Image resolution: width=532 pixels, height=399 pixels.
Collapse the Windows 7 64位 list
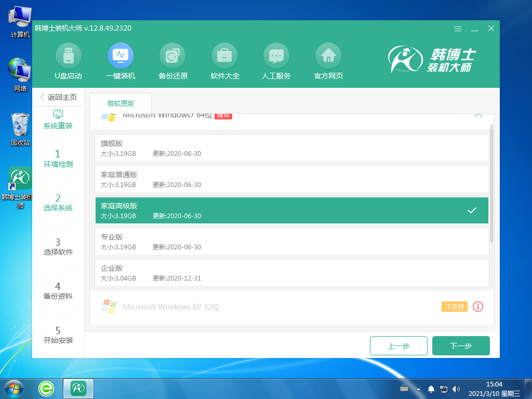coord(478,115)
